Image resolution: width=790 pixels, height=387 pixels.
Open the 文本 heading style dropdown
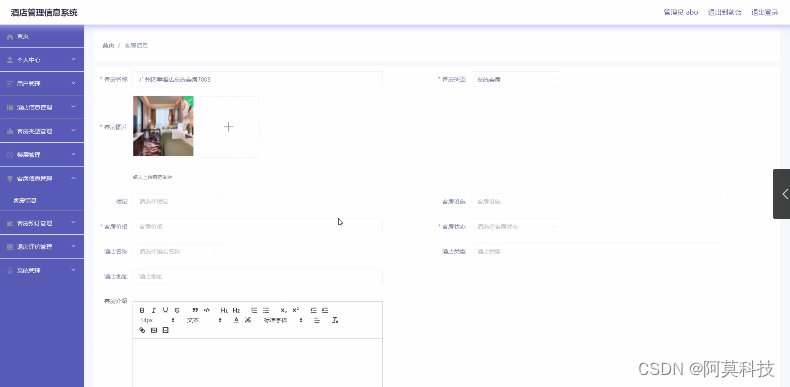point(204,320)
